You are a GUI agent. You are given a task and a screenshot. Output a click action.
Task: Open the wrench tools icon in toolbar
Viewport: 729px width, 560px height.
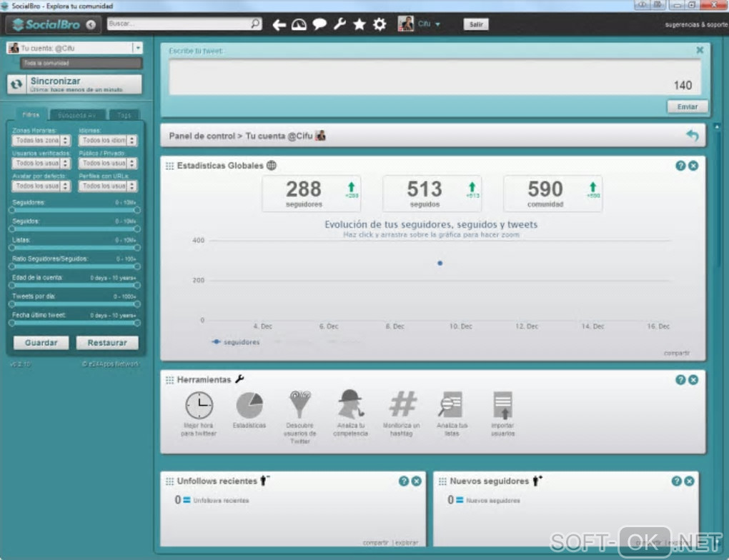[x=340, y=24]
